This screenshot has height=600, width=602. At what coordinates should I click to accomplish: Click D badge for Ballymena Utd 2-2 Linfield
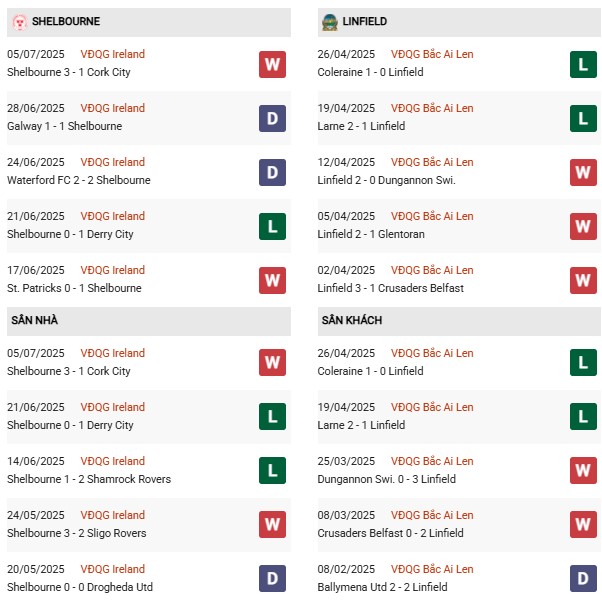coord(584,579)
